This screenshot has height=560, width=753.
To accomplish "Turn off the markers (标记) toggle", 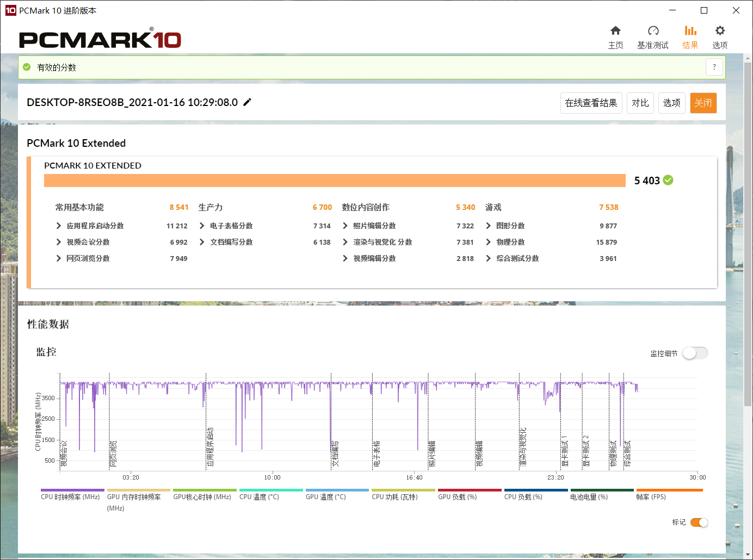I will 699,522.
